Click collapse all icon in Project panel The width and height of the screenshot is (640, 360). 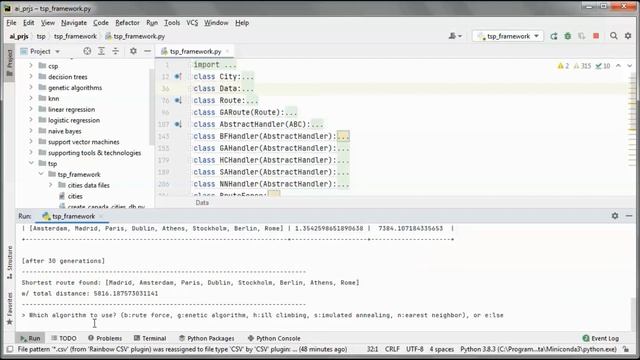116,51
